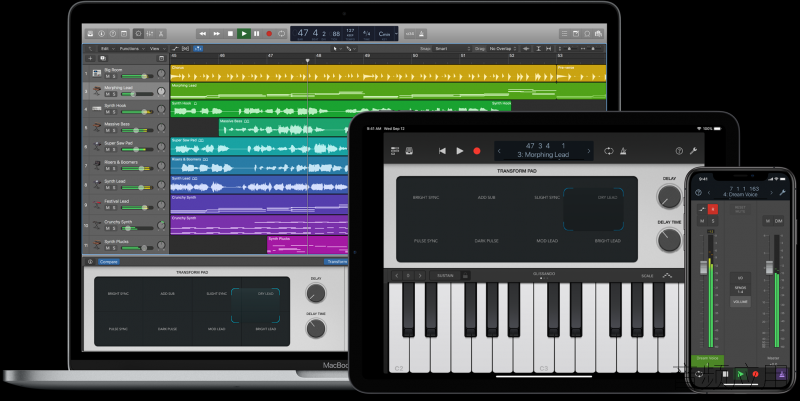800x401 pixels.
Task: Click the SENDS 1-4 button on the iPhone
Action: [x=740, y=290]
